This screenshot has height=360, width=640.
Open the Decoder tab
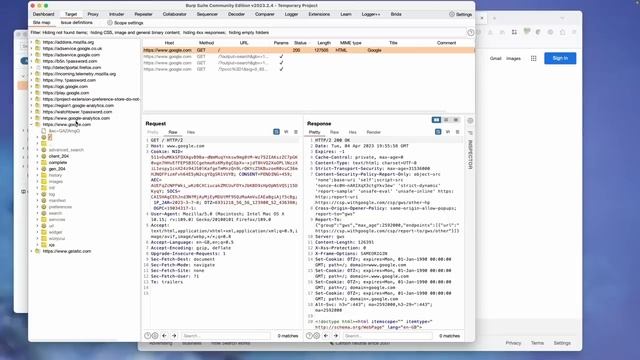[x=236, y=14]
